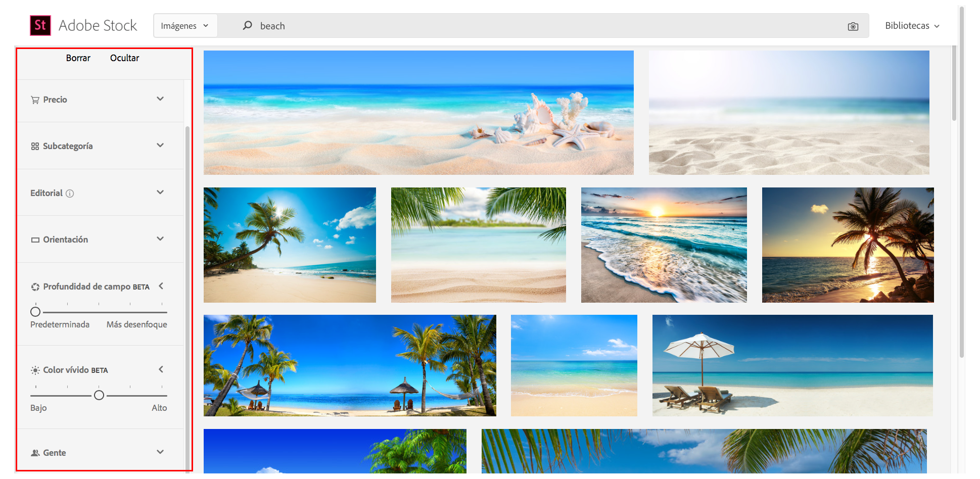Click the people icon next to Gente
Viewport: 980px width, 479px height.
pyautogui.click(x=35, y=453)
